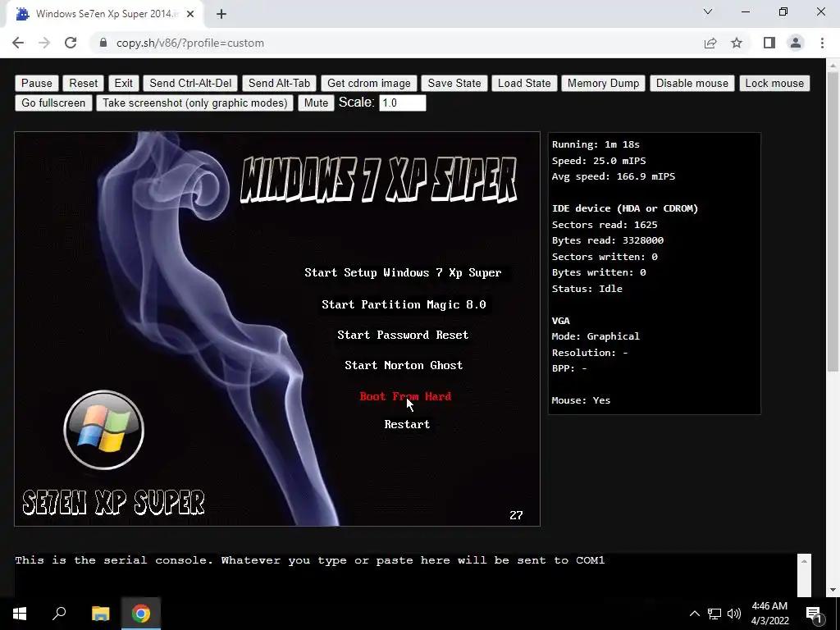Click the browser forward arrow
Screen dimensions: 840x630
click(44, 43)
